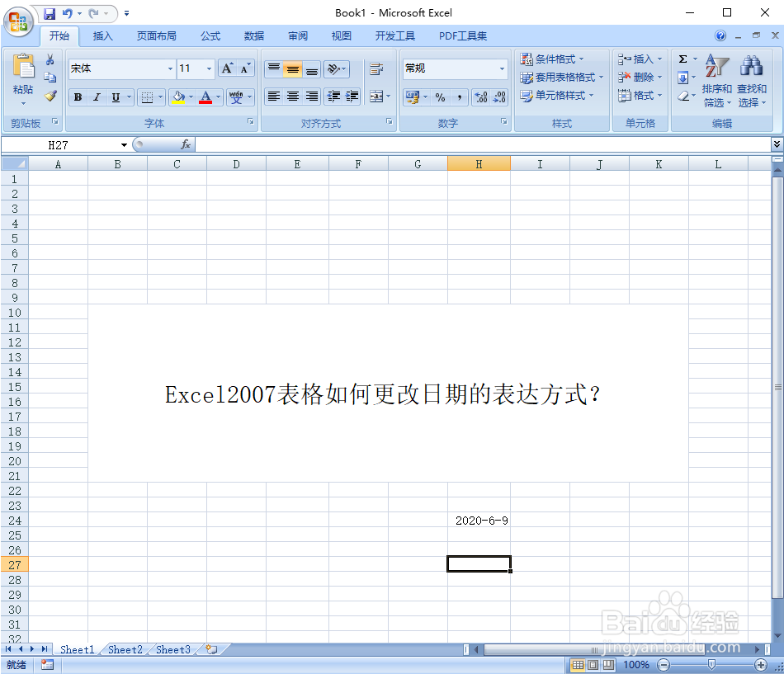Image resolution: width=784 pixels, height=674 pixels.
Task: Open number format dropdown 常规
Action: pos(502,68)
